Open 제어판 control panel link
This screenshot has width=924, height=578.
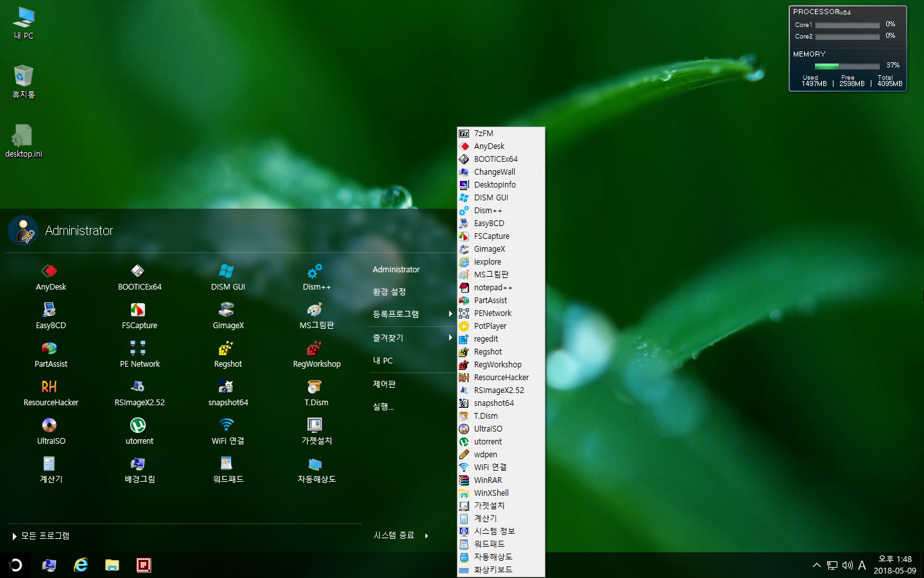coord(384,384)
